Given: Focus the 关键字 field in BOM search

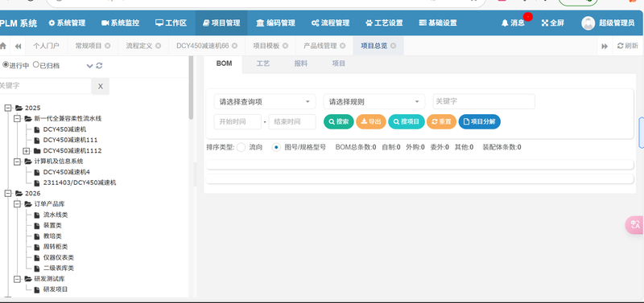Looking at the screenshot, I should 484,101.
